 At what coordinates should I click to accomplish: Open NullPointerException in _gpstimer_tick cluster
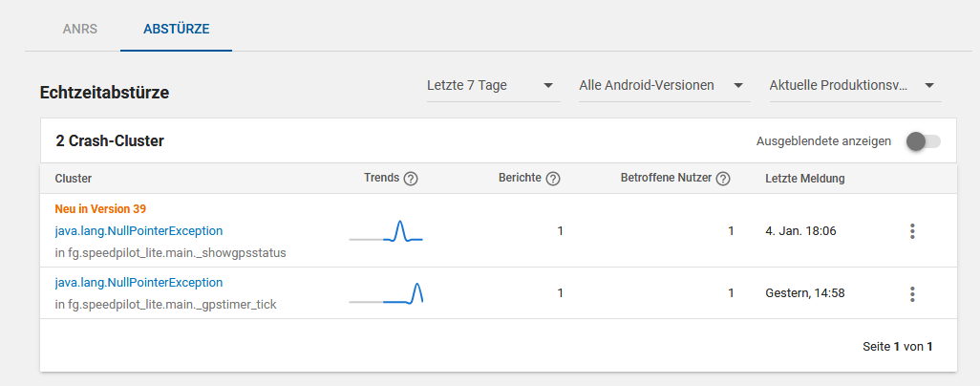pos(138,283)
